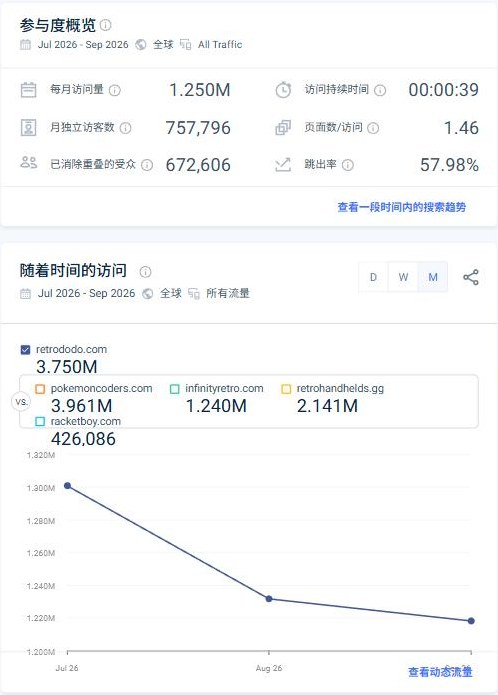
Task: Click globe icon beside 全球 in overview header
Action: click(x=141, y=45)
